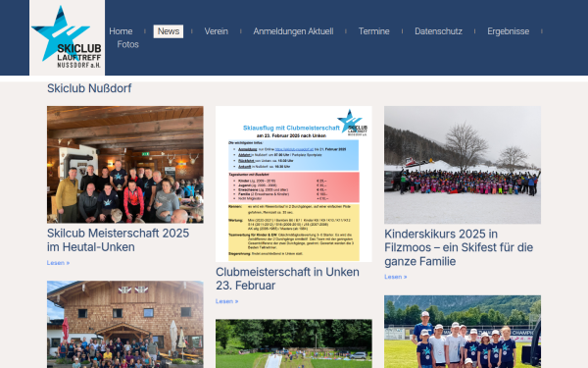
Task: Click Lesen under Clubmeisterschaft in Unken
Action: tap(227, 301)
